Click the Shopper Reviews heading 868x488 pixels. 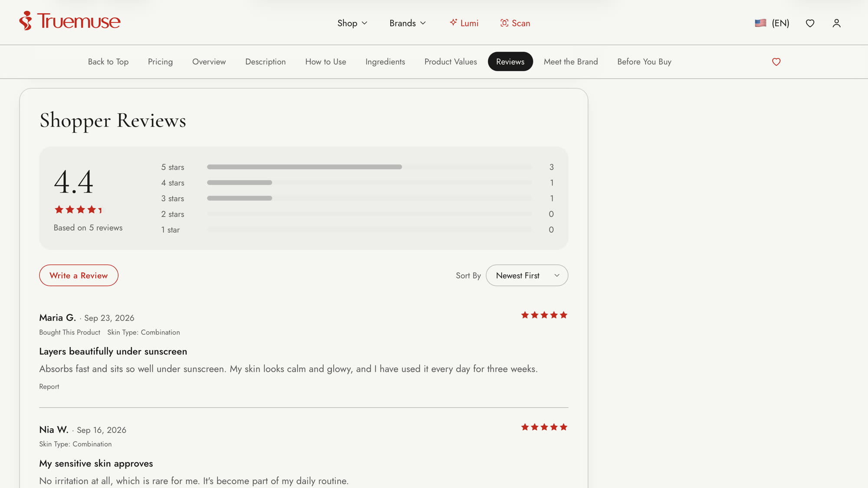coord(112,120)
